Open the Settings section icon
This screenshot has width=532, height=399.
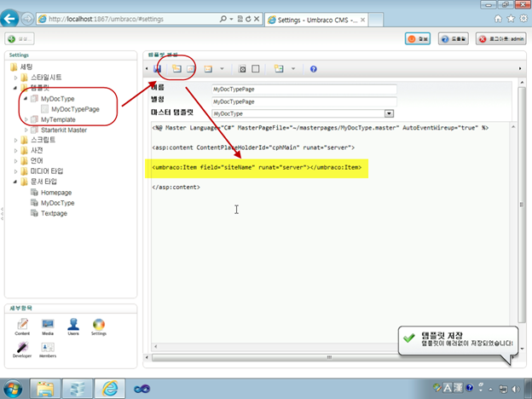(x=99, y=327)
